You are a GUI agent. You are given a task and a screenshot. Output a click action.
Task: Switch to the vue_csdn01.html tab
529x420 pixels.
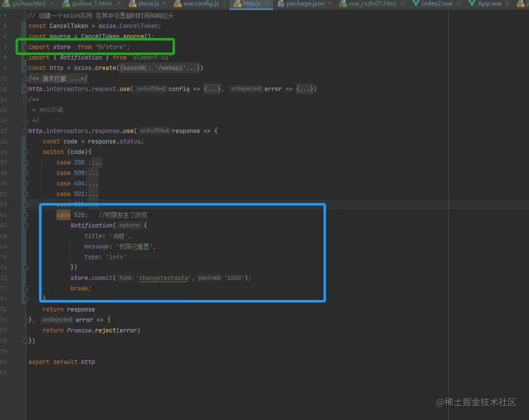372,3
